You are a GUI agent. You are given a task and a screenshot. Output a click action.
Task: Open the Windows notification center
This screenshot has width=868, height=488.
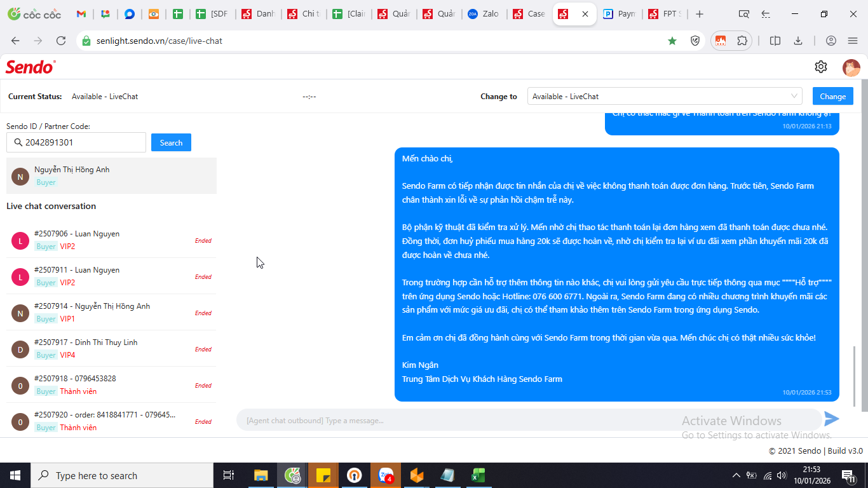pos(848,475)
